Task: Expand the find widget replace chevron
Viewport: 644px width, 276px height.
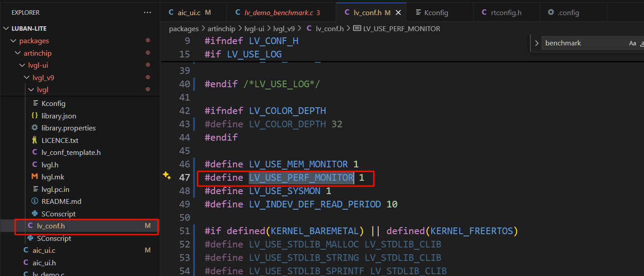Action: click(536, 43)
